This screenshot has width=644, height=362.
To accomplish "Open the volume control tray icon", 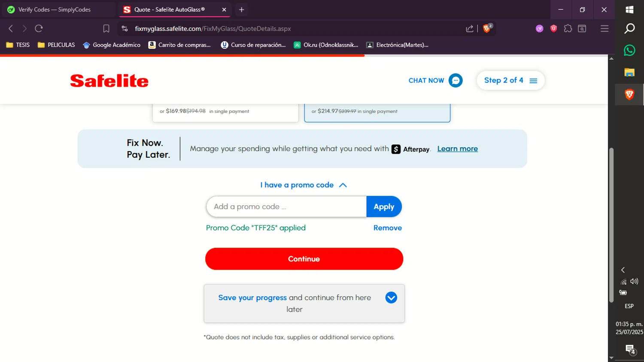I will 634,281.
